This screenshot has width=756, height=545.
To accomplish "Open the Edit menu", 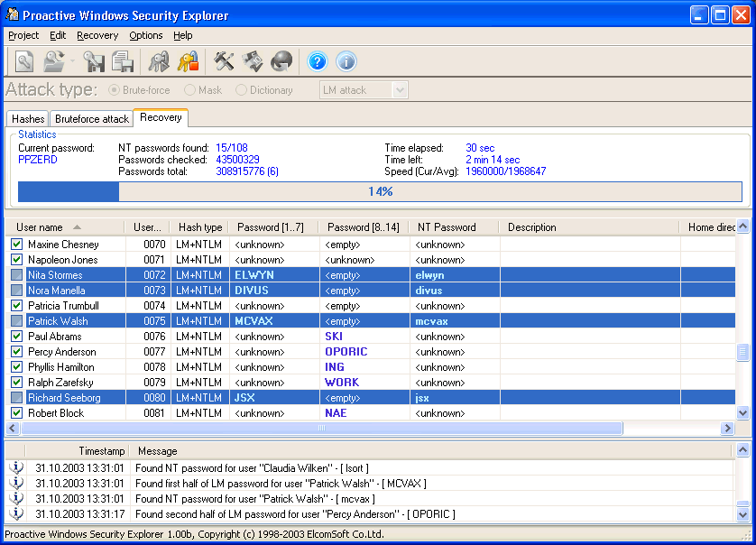I will [x=58, y=35].
